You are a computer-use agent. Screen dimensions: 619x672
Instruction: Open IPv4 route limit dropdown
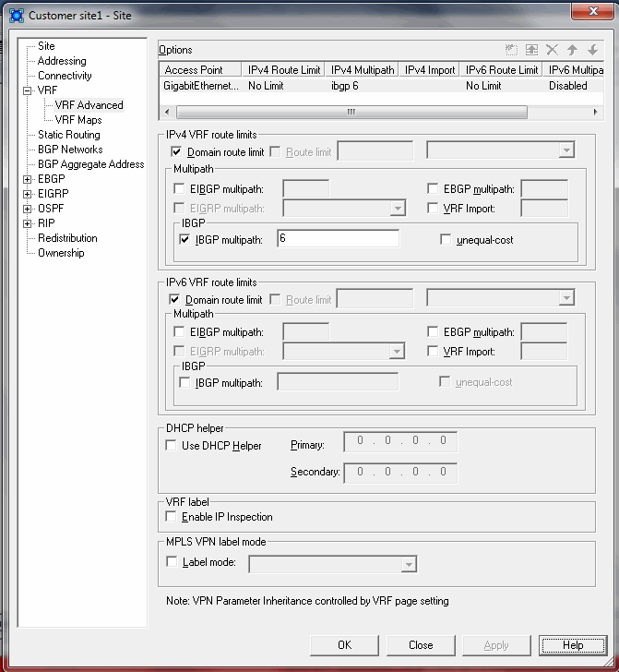[x=566, y=150]
